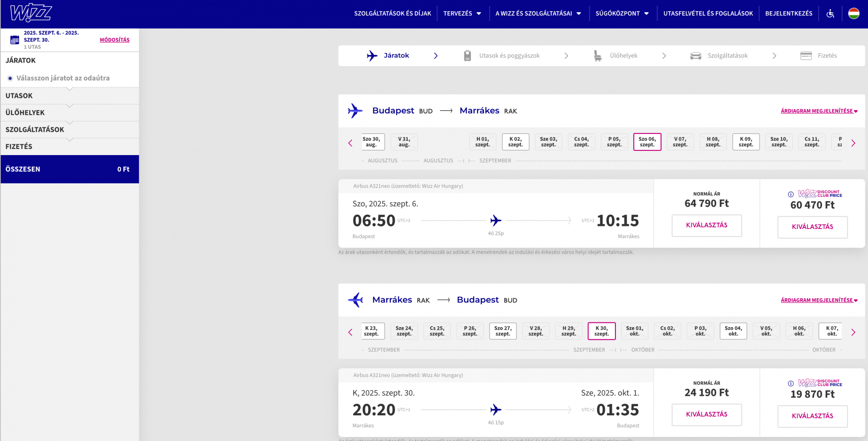Show previous outbound dates with left arrow
The image size is (868, 441).
click(x=350, y=143)
